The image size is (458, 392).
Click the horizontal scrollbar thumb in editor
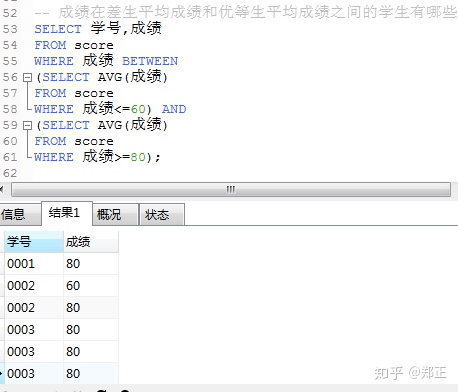click(x=231, y=190)
